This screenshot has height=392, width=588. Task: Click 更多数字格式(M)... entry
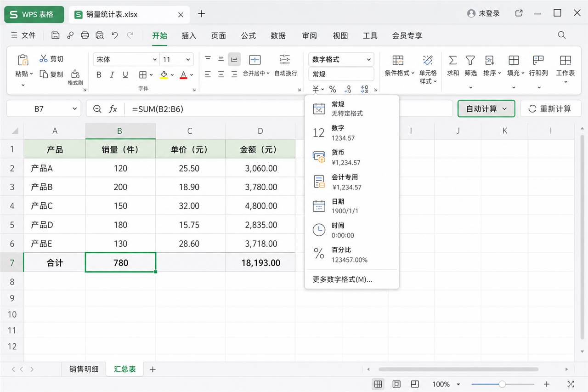343,279
